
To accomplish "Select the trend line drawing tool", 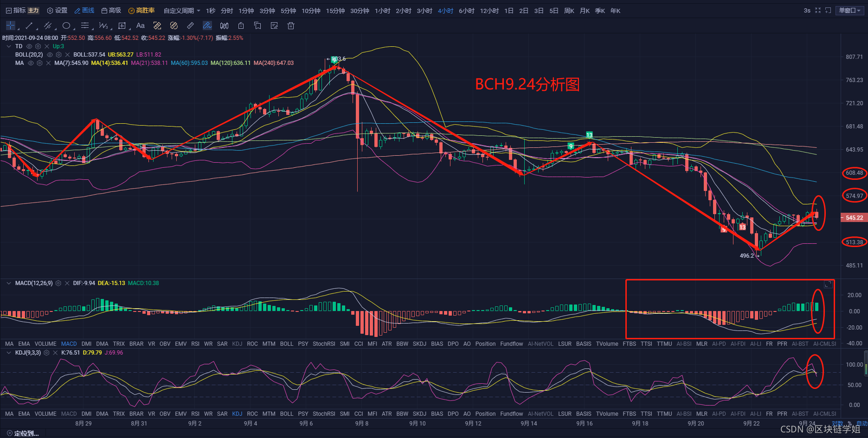I will tap(29, 25).
